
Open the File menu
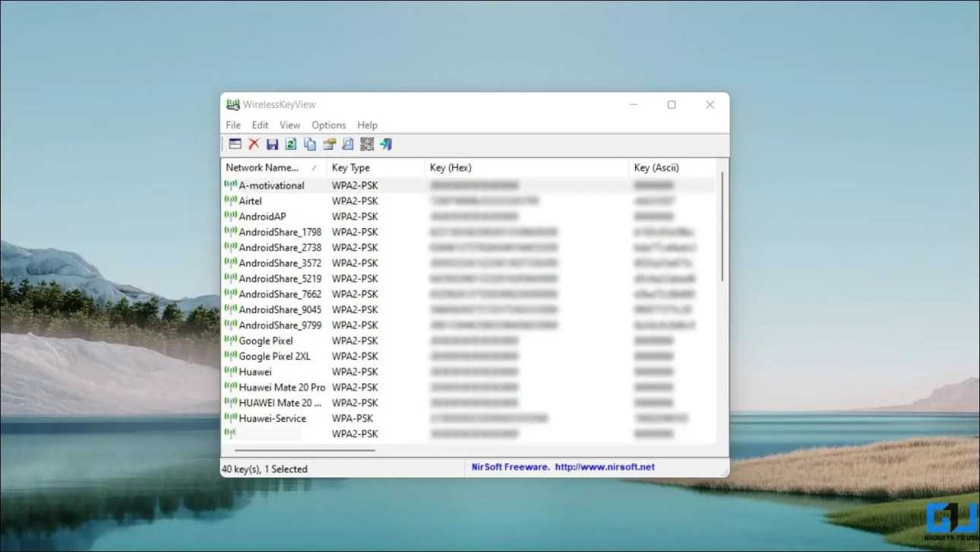(233, 125)
